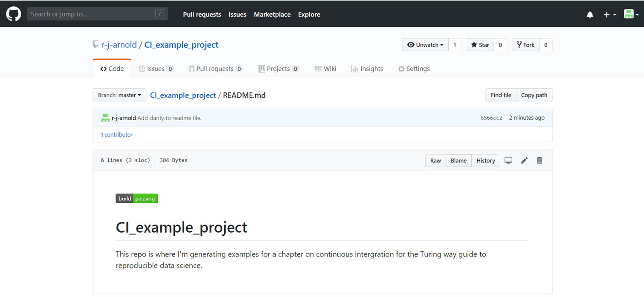Switch to the Issues tab
Screen dimensions: 644x297
156,69
